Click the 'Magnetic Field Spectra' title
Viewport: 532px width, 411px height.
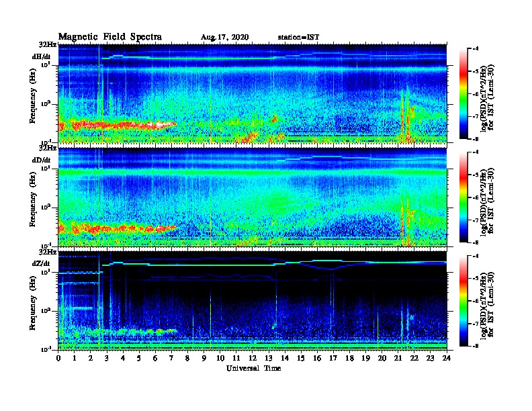(110, 37)
